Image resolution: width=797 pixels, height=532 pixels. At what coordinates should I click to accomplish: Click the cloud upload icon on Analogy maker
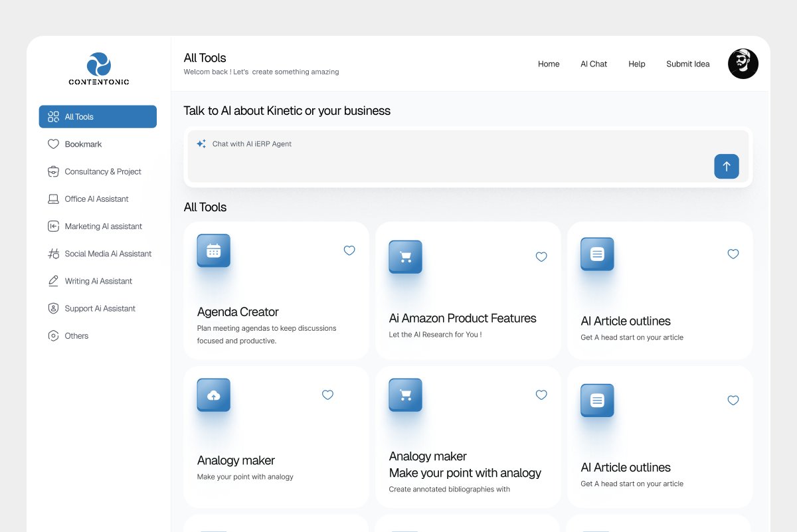tap(213, 395)
